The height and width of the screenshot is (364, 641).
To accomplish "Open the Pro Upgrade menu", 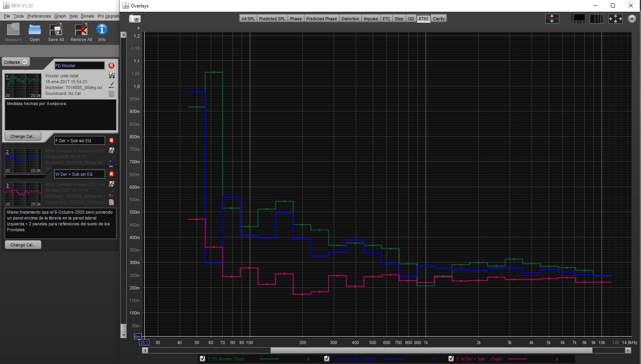I will [108, 16].
